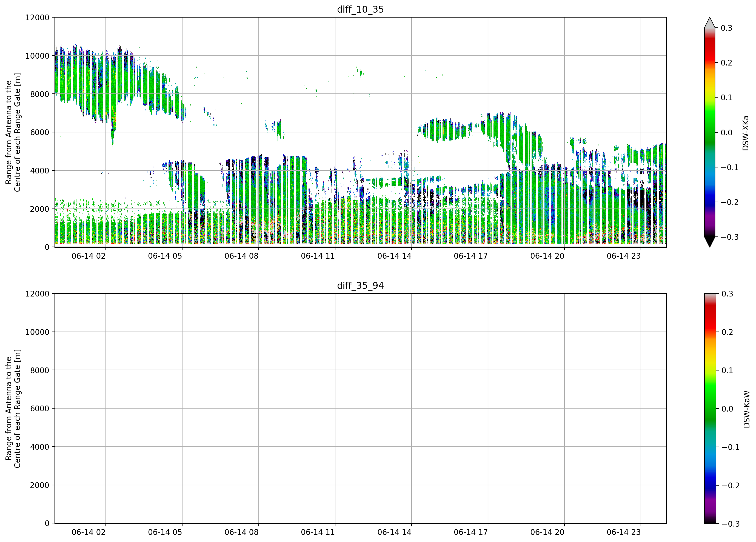Image resolution: width=756 pixels, height=542 pixels.
Task: Select the DSW-KaW colorbar label
Action: 746,409
